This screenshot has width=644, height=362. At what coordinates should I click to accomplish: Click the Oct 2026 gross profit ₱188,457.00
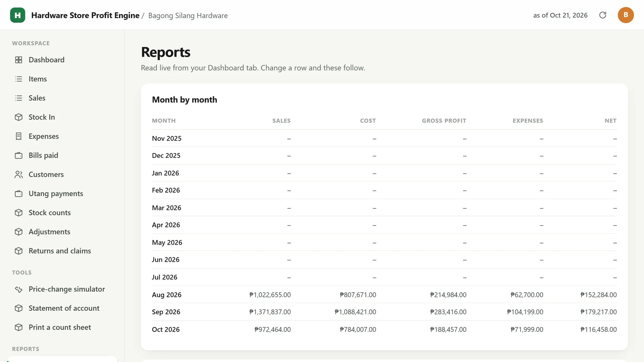pos(448,329)
